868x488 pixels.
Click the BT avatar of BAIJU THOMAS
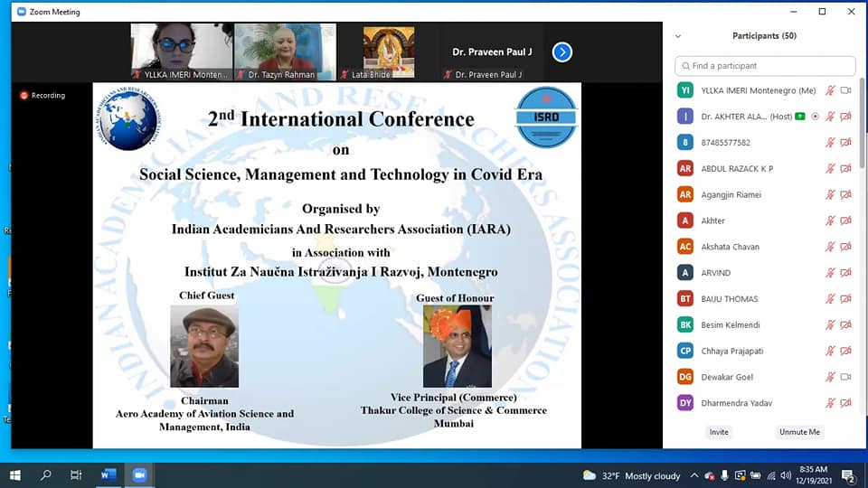click(685, 298)
